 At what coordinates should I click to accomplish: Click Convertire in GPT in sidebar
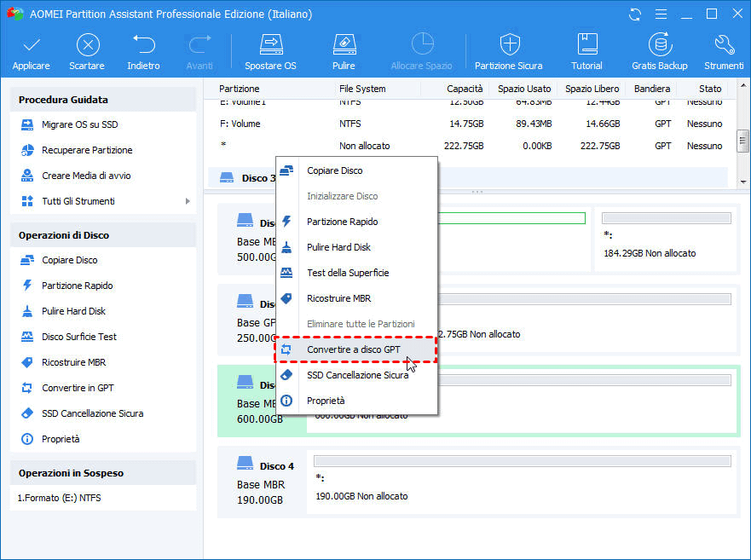(x=78, y=388)
